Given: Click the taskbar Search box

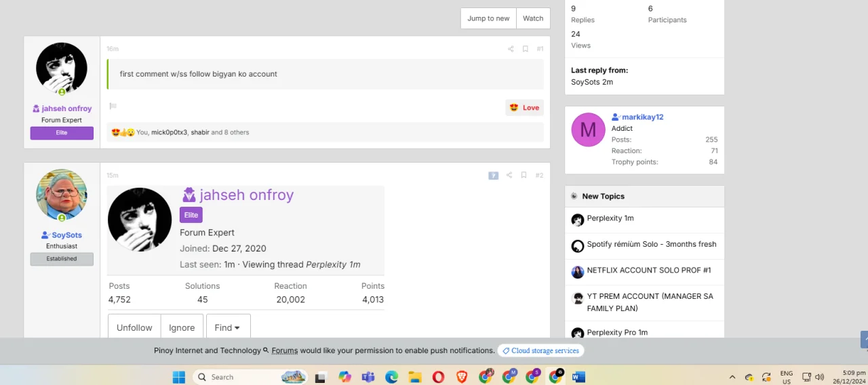Looking at the screenshot, I should coord(250,377).
